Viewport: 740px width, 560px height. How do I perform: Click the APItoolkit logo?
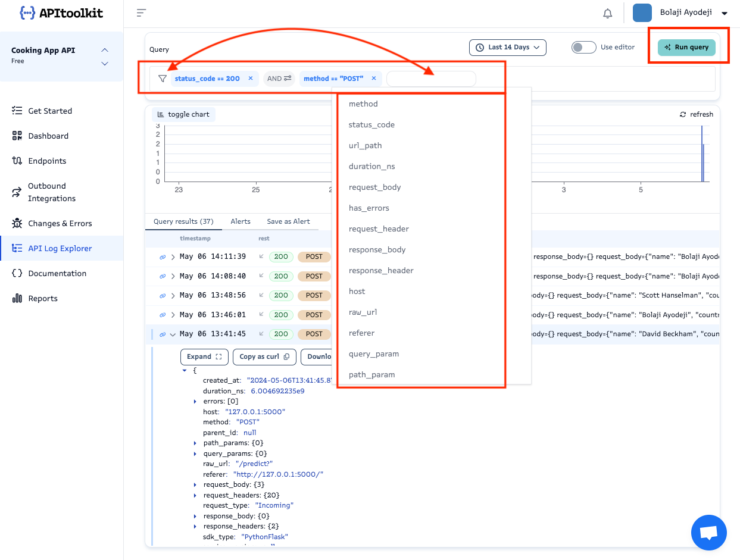click(61, 12)
